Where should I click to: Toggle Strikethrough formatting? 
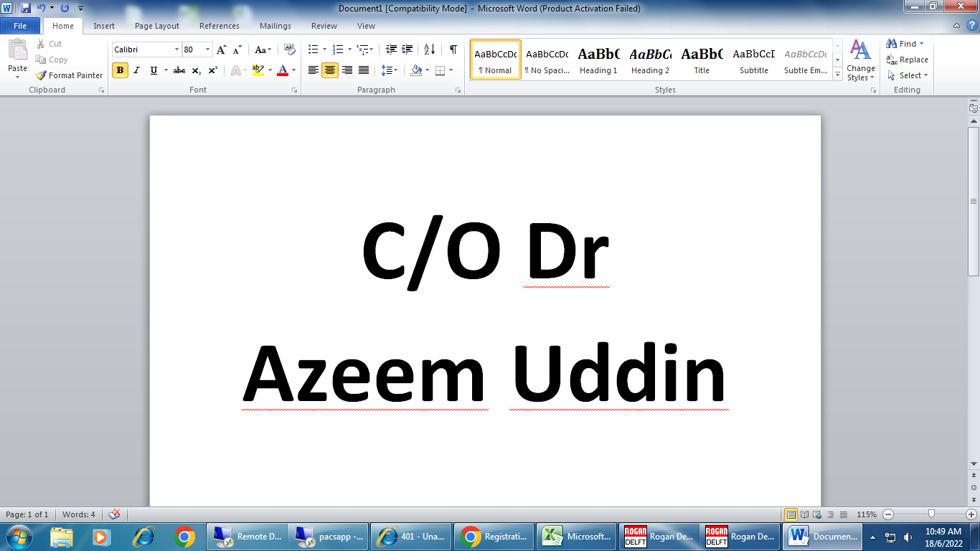pos(179,70)
